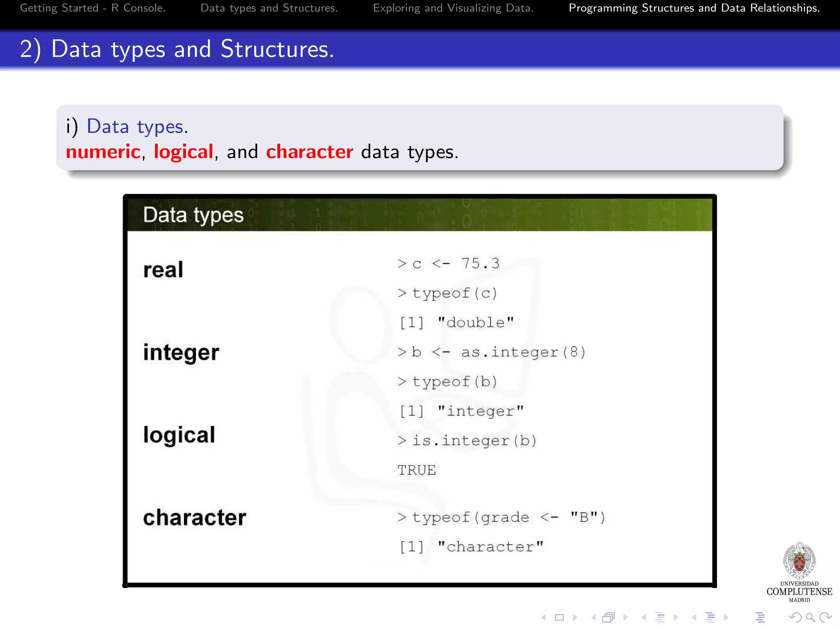Go to next slide using right arrow

pyautogui.click(x=575, y=617)
